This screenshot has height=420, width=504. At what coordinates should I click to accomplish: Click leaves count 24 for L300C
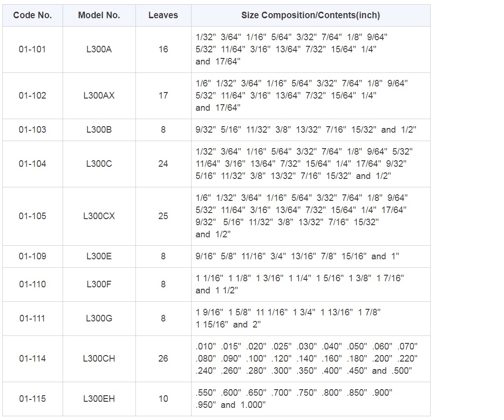(163, 164)
